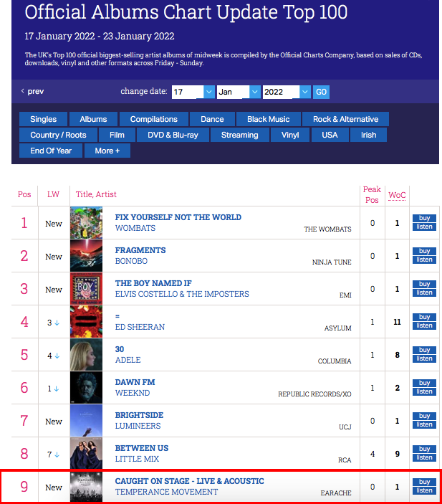Image resolution: width=442 pixels, height=504 pixels.
Task: Open the Dawn FM cover thumbnail
Action: point(86,388)
